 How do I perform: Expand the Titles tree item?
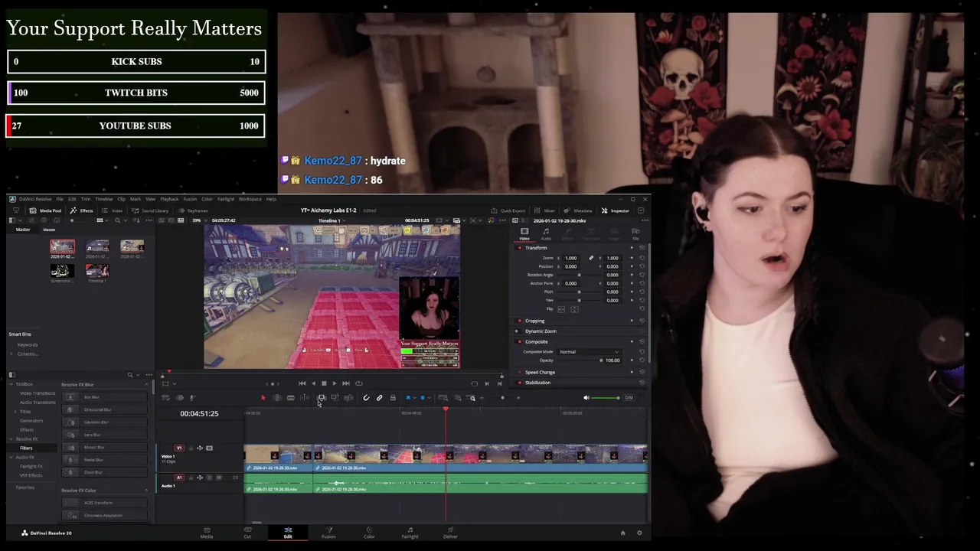15,412
